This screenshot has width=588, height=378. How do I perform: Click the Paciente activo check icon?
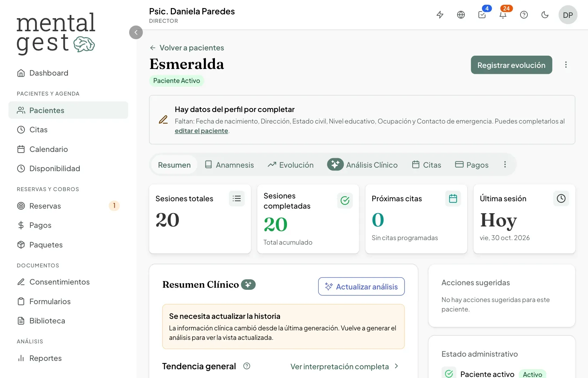tap(449, 374)
